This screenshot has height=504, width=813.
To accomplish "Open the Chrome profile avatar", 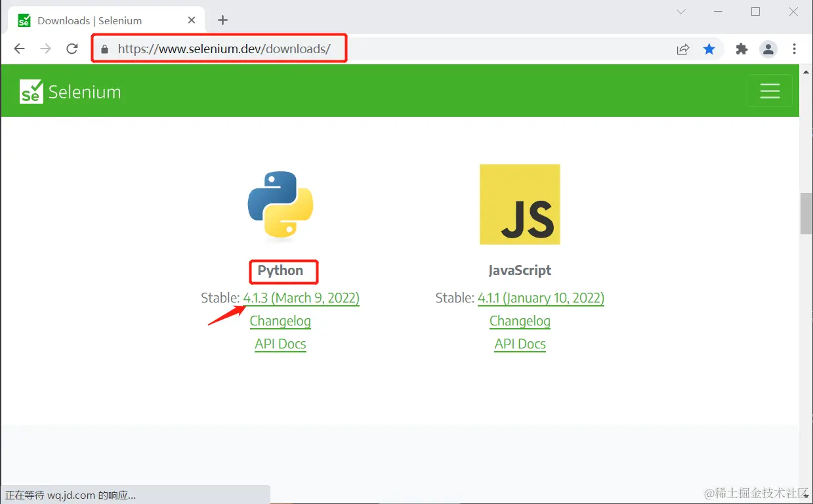I will point(768,49).
